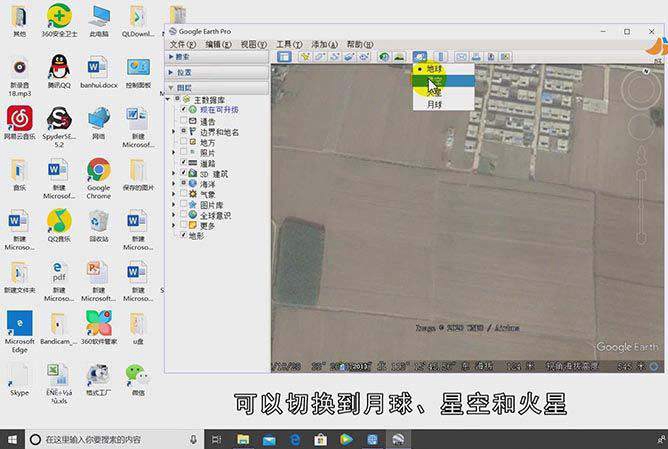
Task: Click the Email envelope toolbar icon
Action: coord(461,57)
